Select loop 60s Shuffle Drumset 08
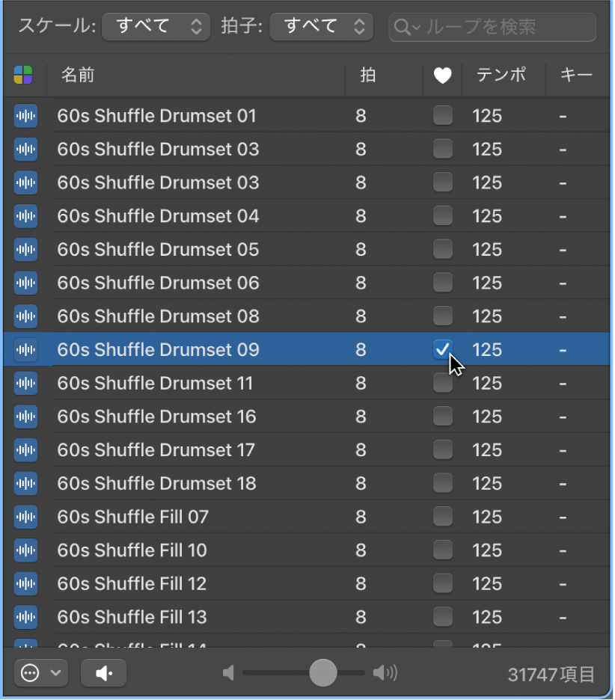The height and width of the screenshot is (700, 615). tap(158, 316)
